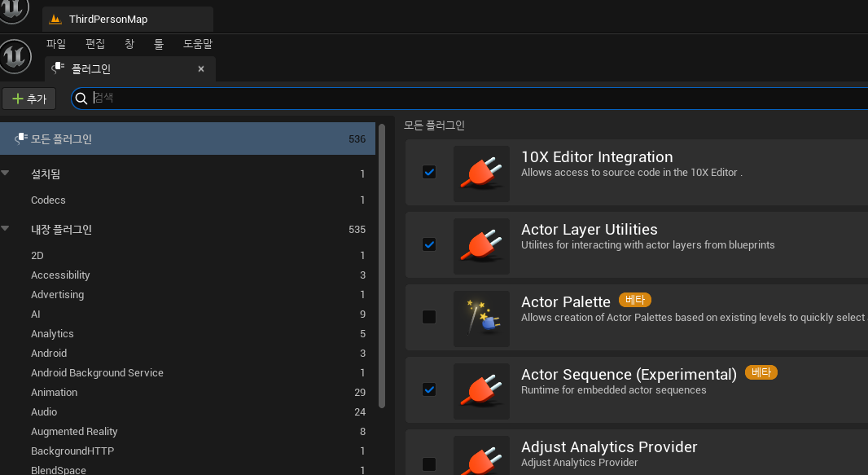This screenshot has height=475, width=868.
Task: Click the Actor Sequence plugin icon
Action: [x=481, y=391]
